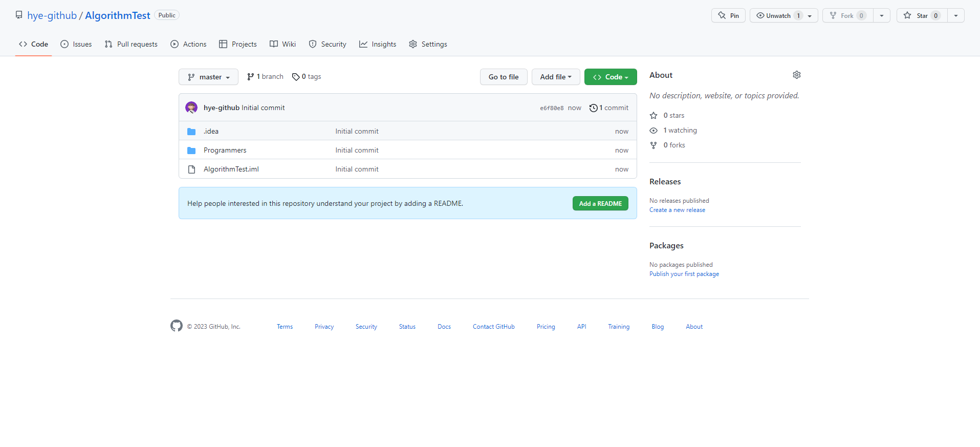View the 1 branch link
Screen dimensions: 980x447
[x=265, y=76]
